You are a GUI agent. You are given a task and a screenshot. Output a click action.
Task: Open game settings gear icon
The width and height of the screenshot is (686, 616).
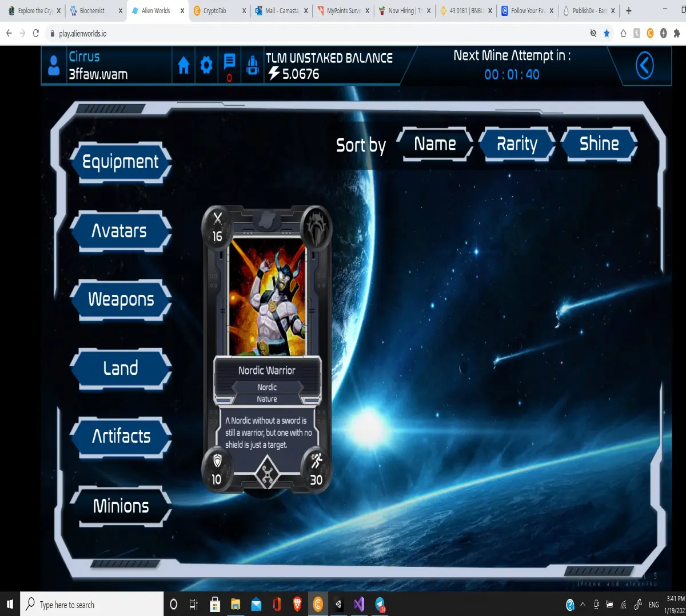pos(206,65)
